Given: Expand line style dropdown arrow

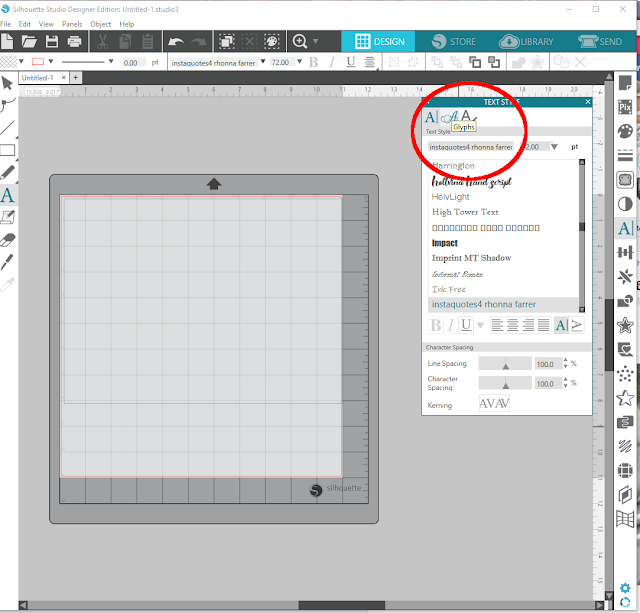Looking at the screenshot, I should click(x=111, y=62).
